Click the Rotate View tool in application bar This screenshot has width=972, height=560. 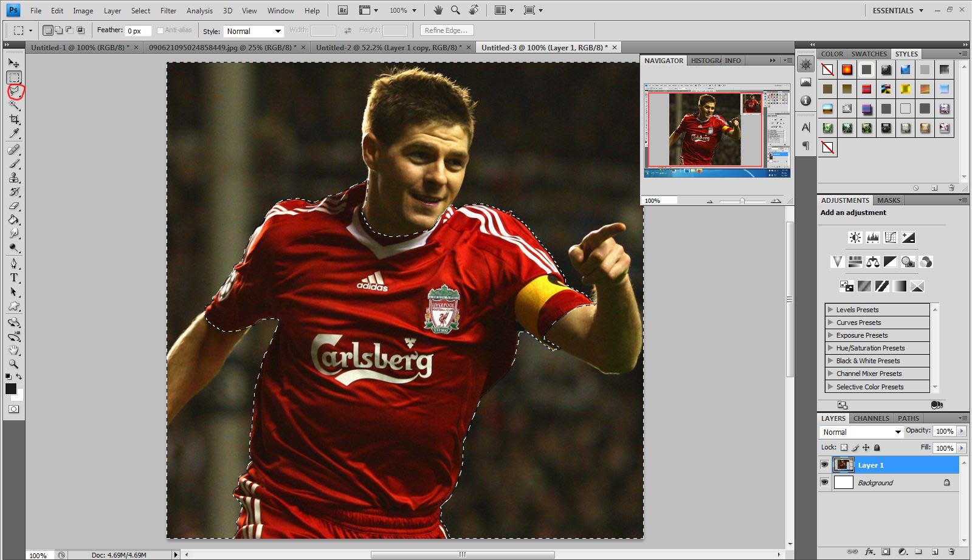click(474, 10)
